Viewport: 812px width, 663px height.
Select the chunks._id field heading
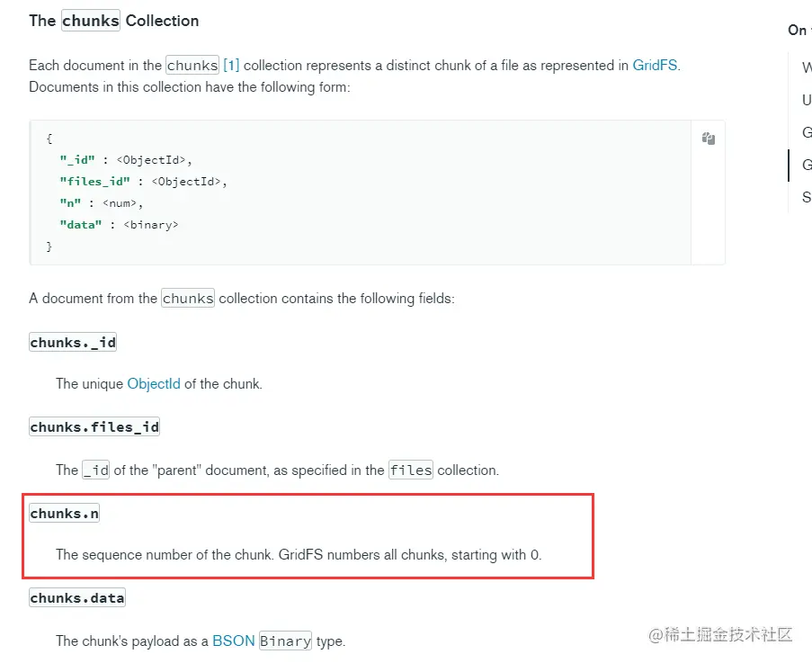[73, 343]
